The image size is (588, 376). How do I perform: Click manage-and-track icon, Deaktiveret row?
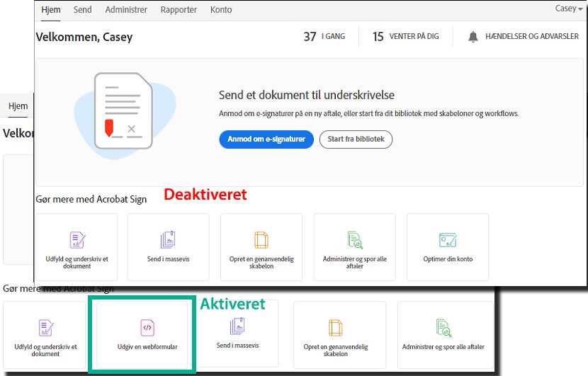pos(355,240)
